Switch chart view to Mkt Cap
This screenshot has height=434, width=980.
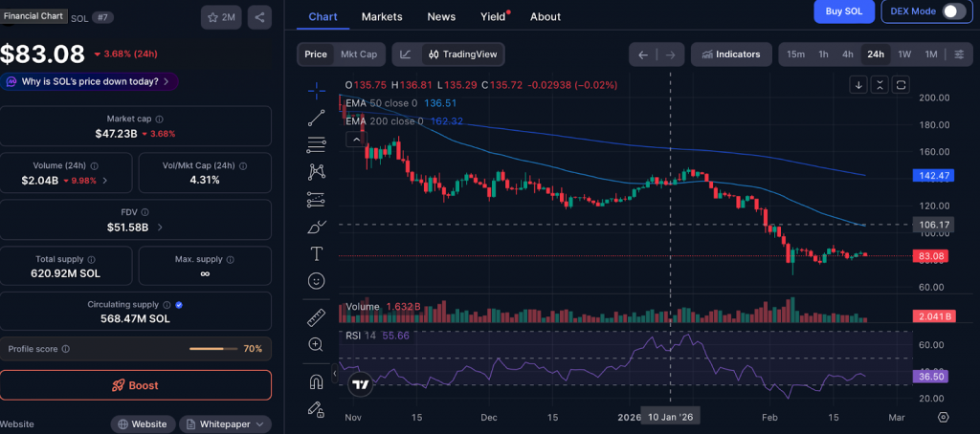point(359,54)
